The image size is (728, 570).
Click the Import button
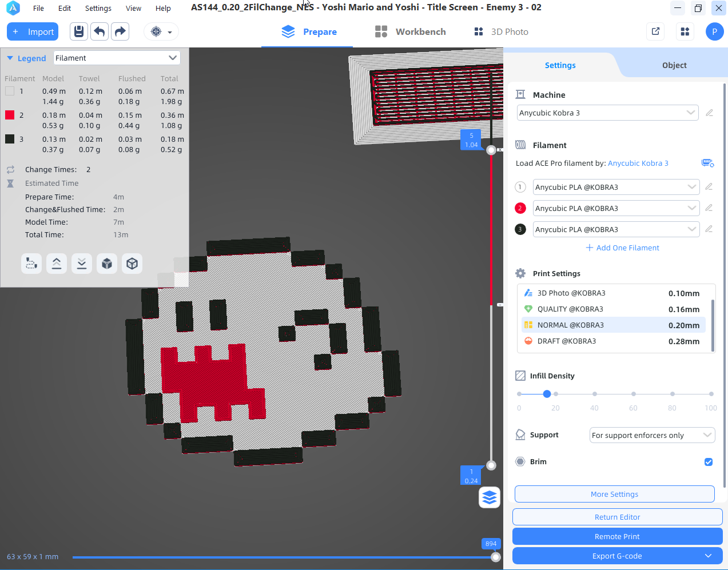click(x=33, y=31)
